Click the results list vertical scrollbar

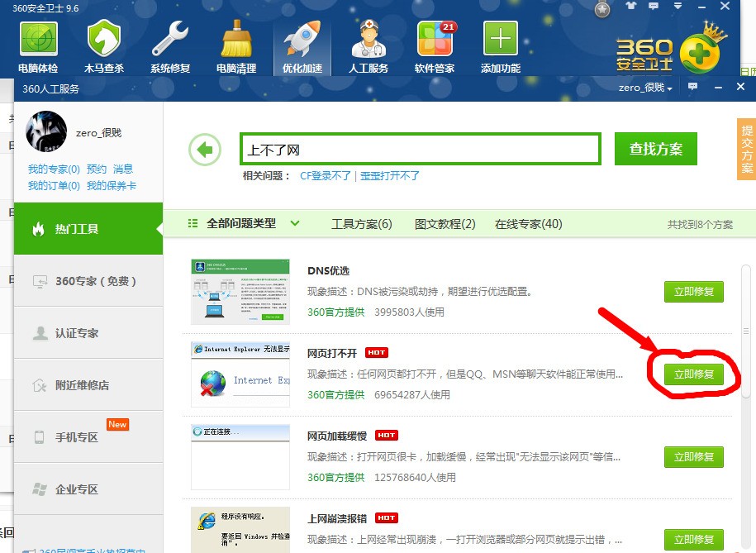tap(746, 331)
